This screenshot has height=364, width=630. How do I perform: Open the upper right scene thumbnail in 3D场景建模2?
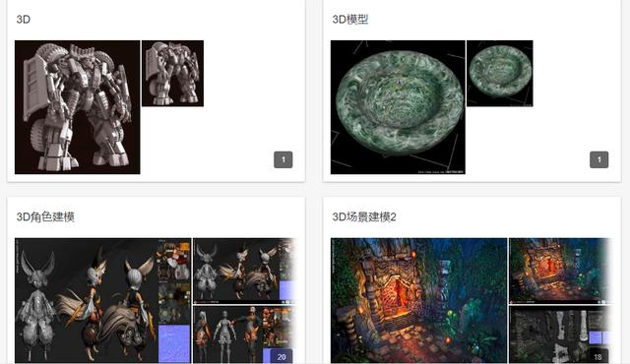coord(561,271)
